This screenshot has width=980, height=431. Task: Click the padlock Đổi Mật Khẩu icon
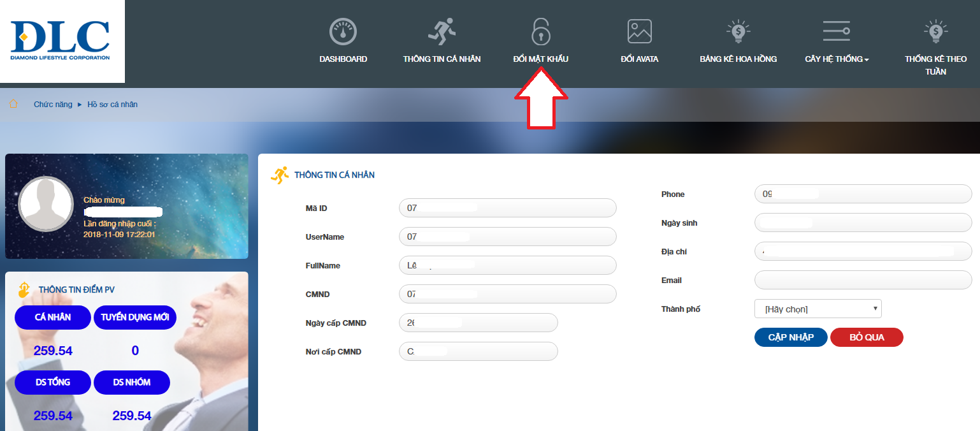(540, 31)
